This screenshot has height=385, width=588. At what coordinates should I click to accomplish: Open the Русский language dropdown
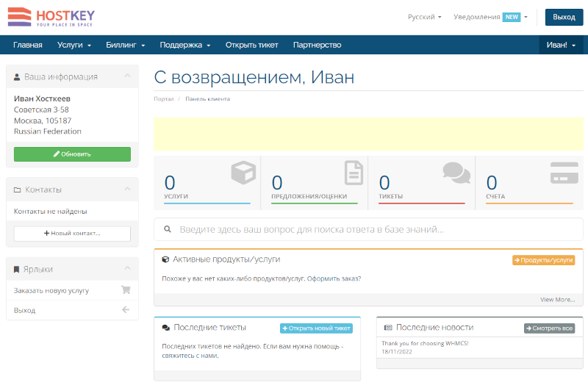[424, 17]
